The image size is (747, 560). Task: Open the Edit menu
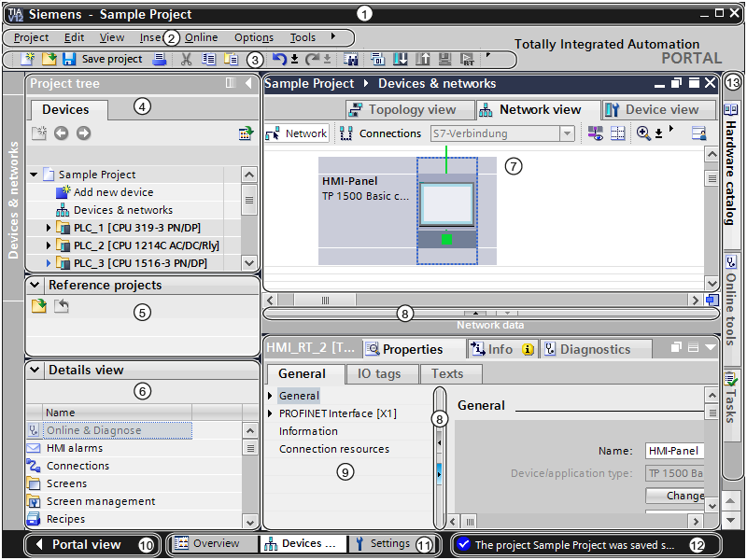point(74,37)
